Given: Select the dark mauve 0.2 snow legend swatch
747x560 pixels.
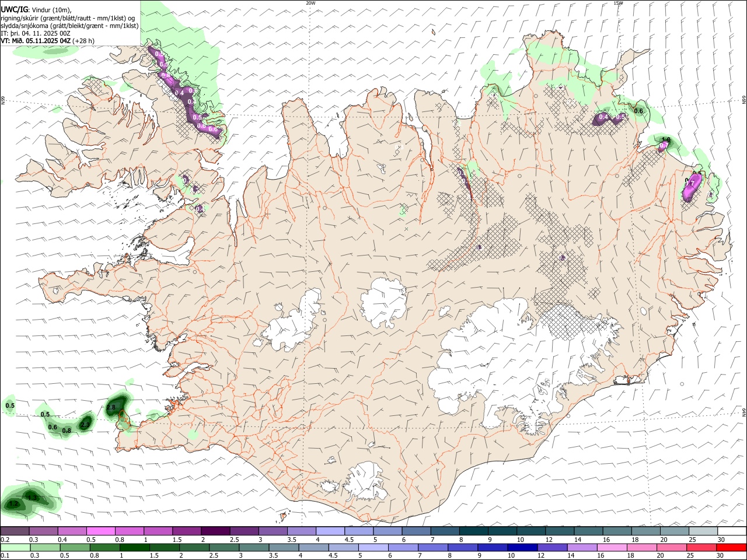Looking at the screenshot, I should pyautogui.click(x=15, y=531).
